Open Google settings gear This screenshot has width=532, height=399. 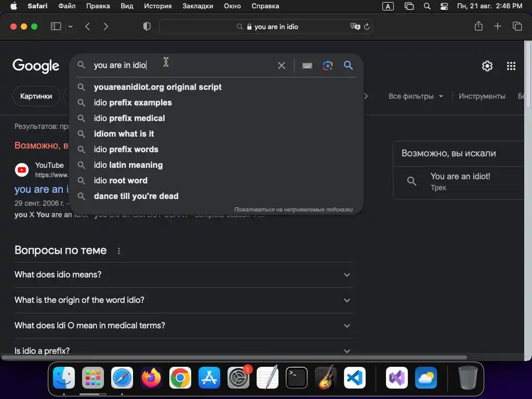point(487,66)
